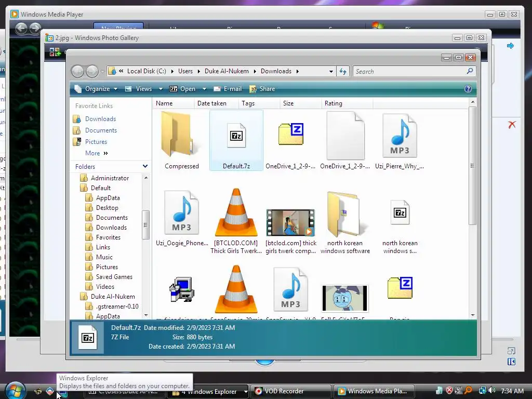
Task: Select the zip folder in the third row
Action: pos(400,288)
